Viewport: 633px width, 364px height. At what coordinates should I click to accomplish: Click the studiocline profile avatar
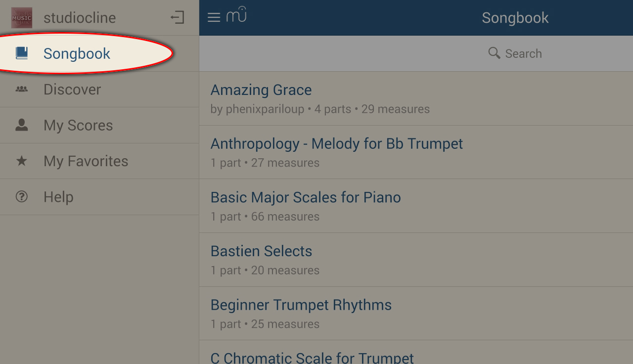21,17
